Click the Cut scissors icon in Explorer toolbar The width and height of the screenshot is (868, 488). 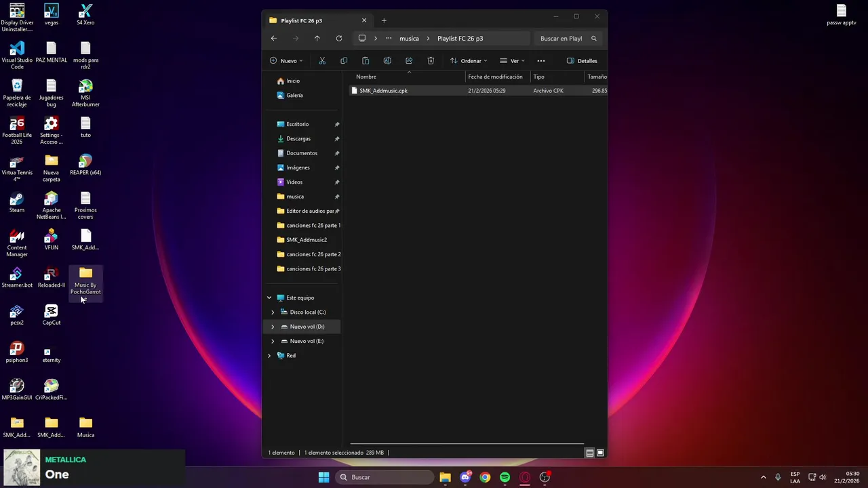(322, 61)
